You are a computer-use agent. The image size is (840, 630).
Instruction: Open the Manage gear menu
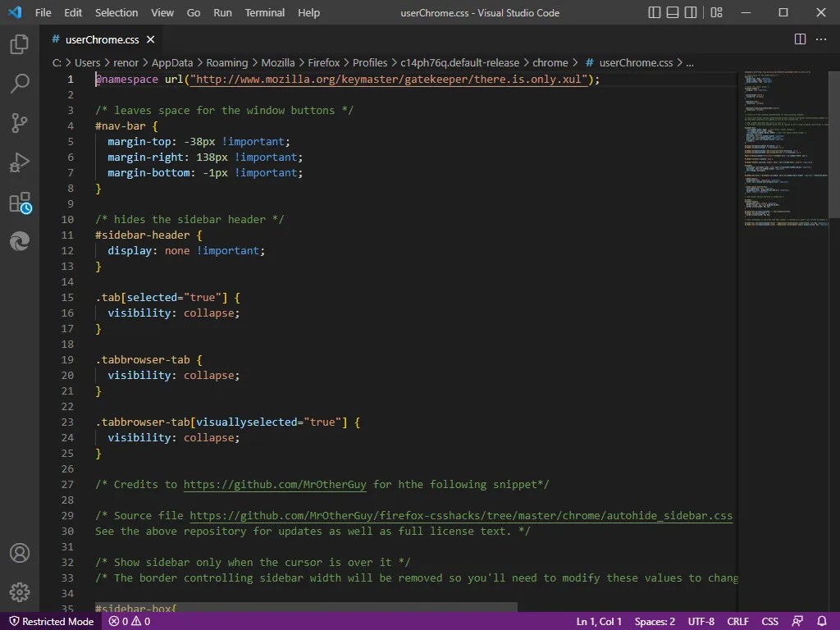pos(20,592)
